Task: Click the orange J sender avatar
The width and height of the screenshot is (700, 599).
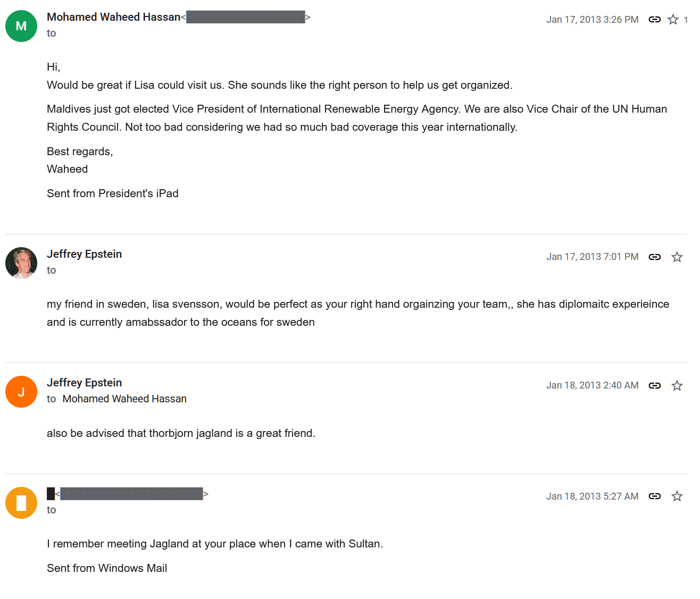Action: (x=21, y=392)
